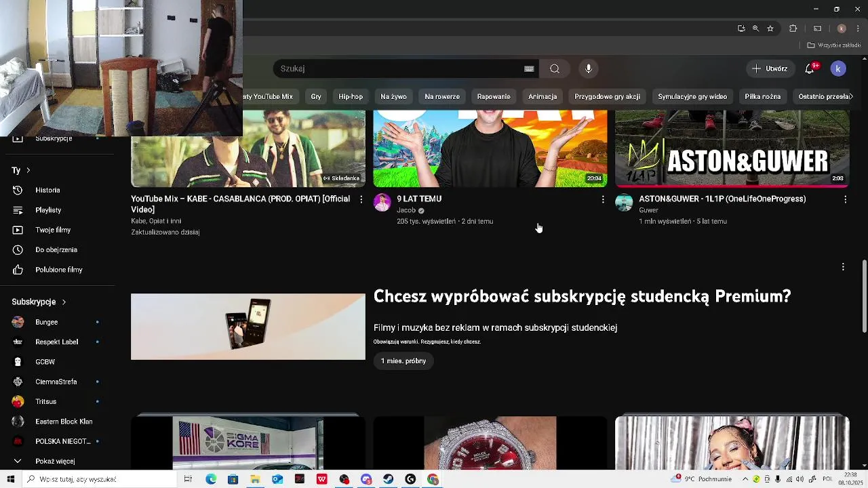The image size is (868, 488).
Task: Click the search magnifier button
Action: click(x=555, y=68)
